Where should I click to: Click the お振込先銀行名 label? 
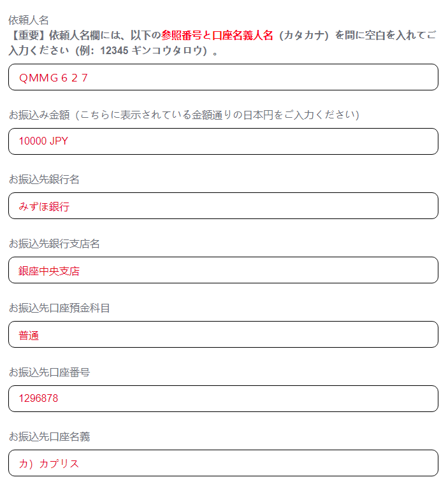tap(44, 179)
